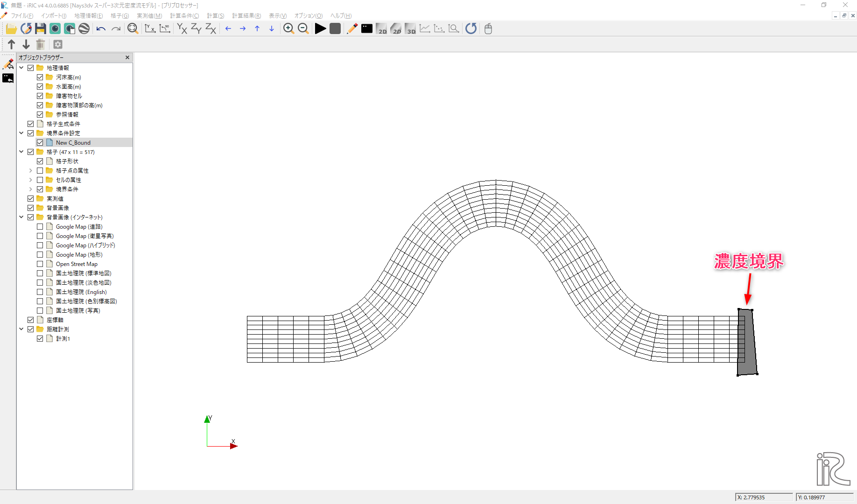Click the move item down arrow
The height and width of the screenshot is (504, 857).
pos(26,44)
